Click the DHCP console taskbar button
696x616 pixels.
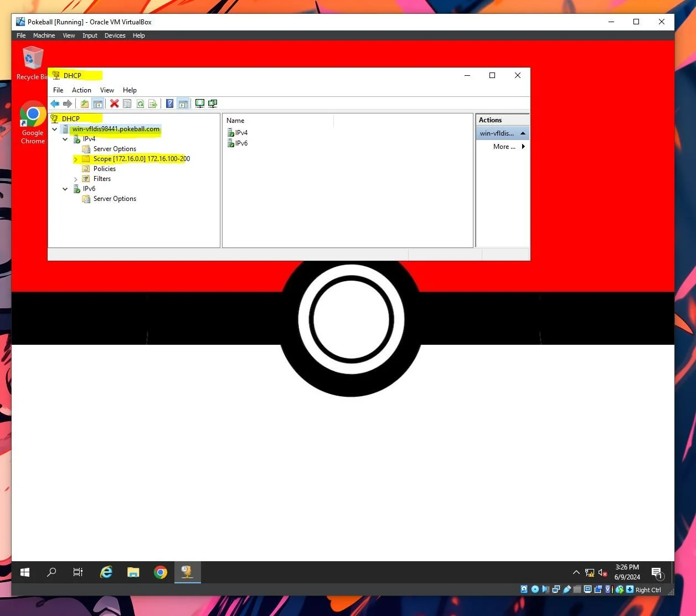188,572
